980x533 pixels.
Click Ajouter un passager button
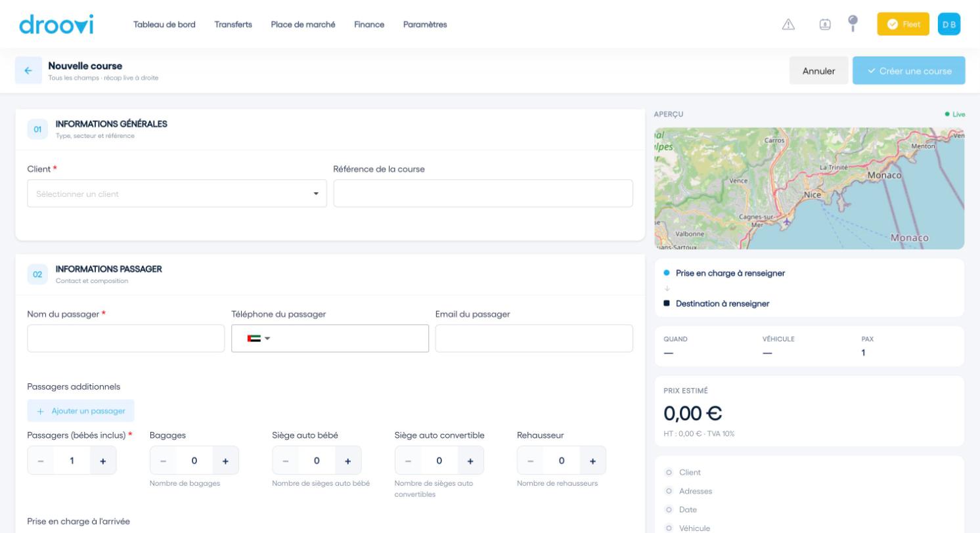[81, 411]
